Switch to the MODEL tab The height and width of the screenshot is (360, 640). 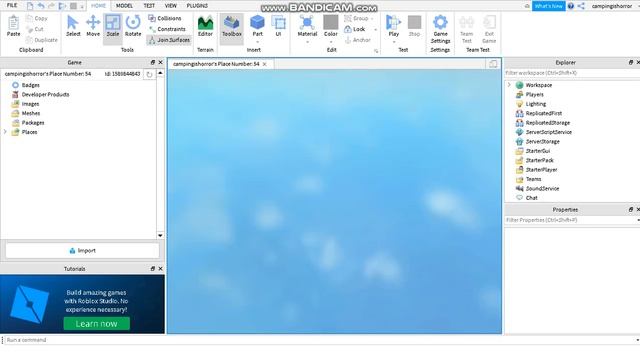(x=124, y=6)
